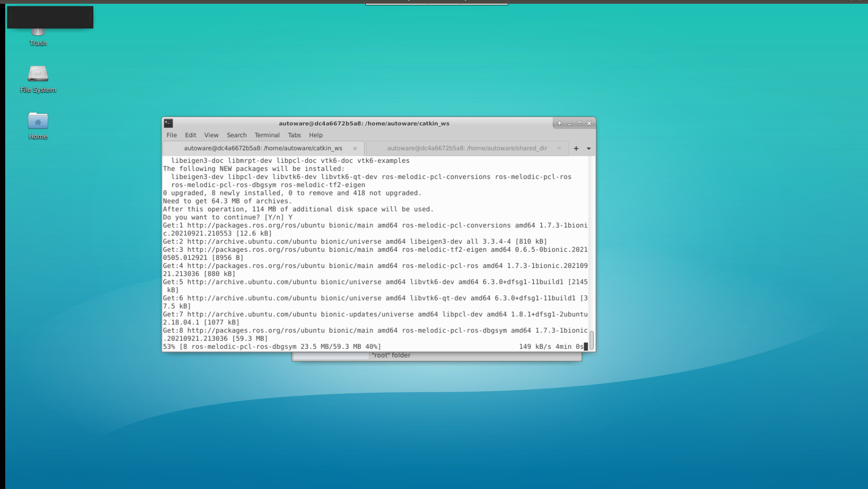This screenshot has height=489, width=868.
Task: Add a new terminal tab
Action: (576, 148)
